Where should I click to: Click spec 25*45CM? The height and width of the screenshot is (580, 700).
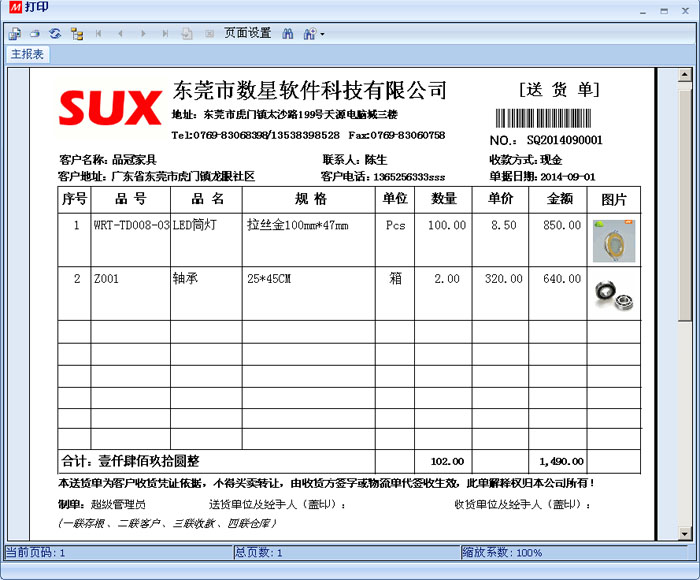(x=269, y=279)
